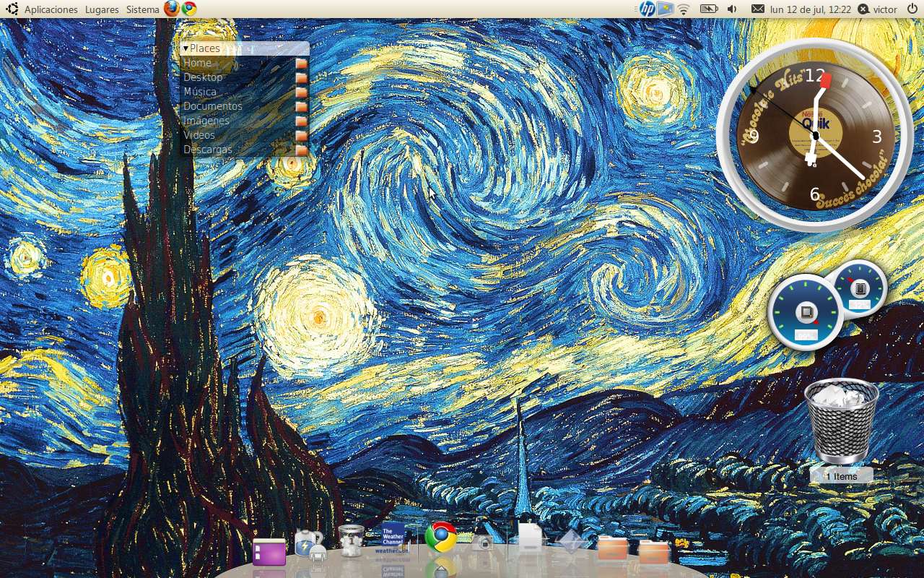This screenshot has width=924, height=578.
Task: Click the "1 Items" trash label
Action: [x=842, y=476]
